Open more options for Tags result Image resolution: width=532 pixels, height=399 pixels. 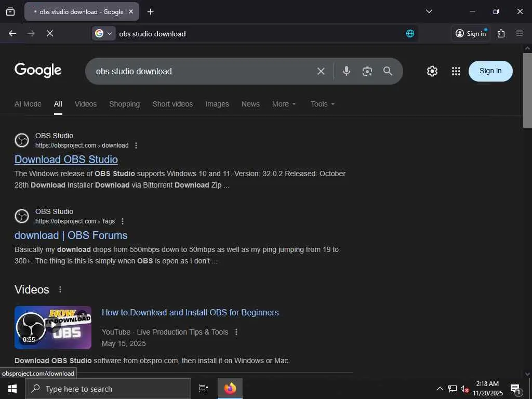click(x=123, y=221)
